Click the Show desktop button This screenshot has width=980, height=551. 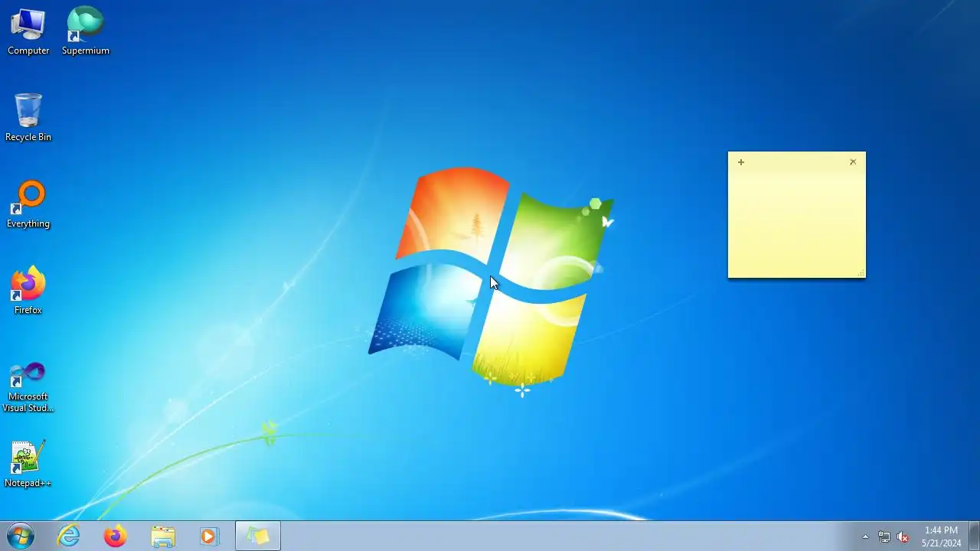[x=975, y=536]
